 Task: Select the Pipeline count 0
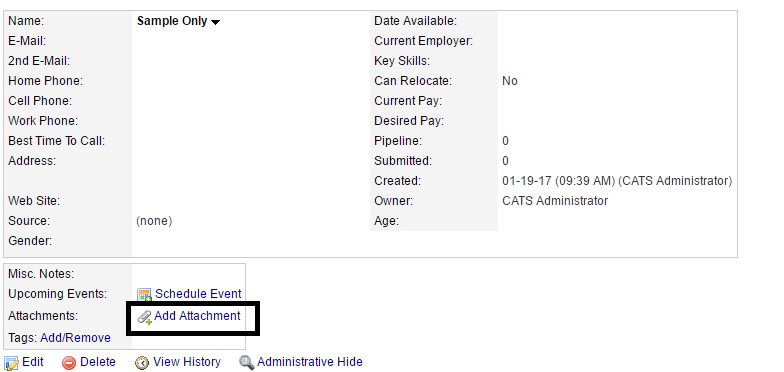[x=506, y=141]
